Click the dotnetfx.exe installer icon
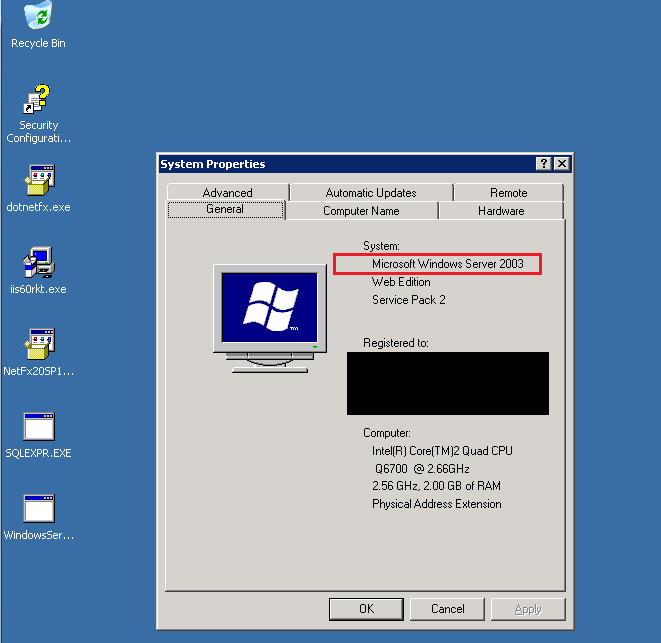The height and width of the screenshot is (643, 661). coord(38,181)
